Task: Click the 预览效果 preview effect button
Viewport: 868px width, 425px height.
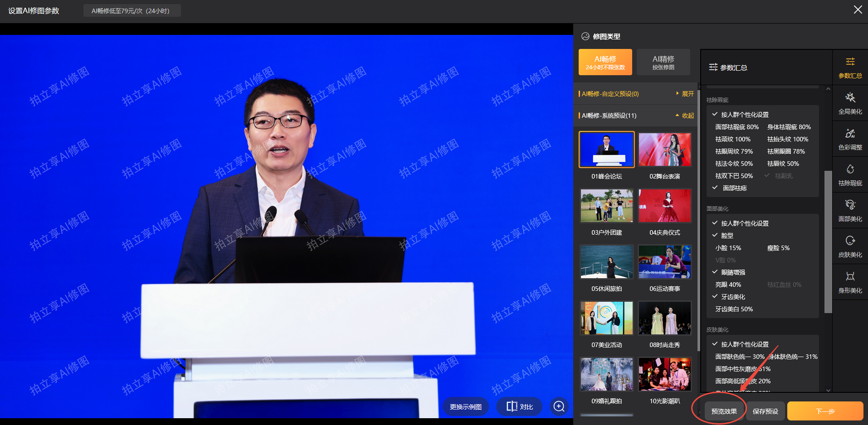Action: tap(724, 411)
